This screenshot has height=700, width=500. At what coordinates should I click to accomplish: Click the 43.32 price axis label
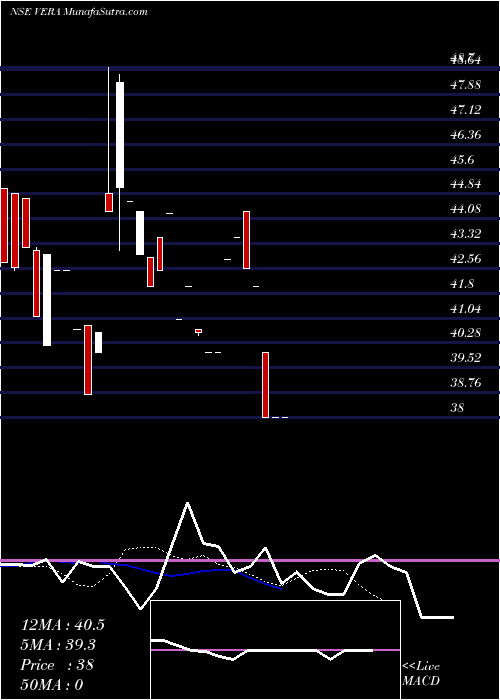coord(466,233)
